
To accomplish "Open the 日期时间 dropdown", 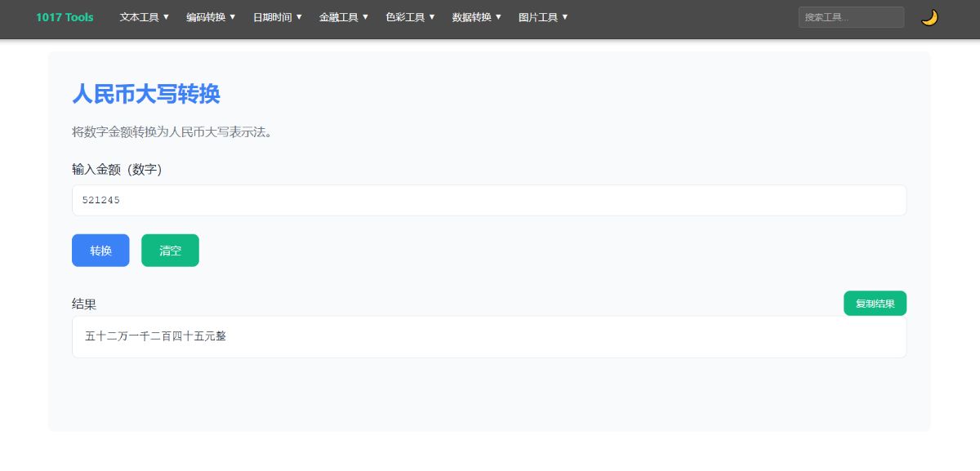I will [277, 17].
